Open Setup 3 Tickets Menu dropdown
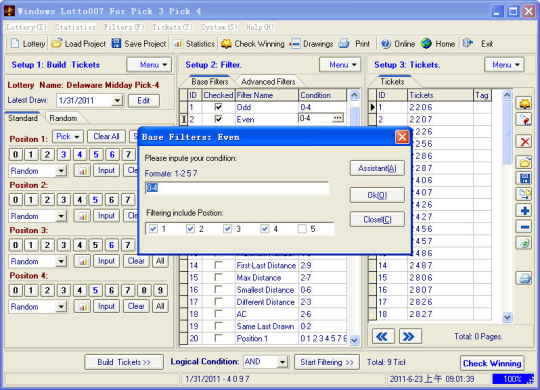The width and height of the screenshot is (540, 390). pos(504,65)
